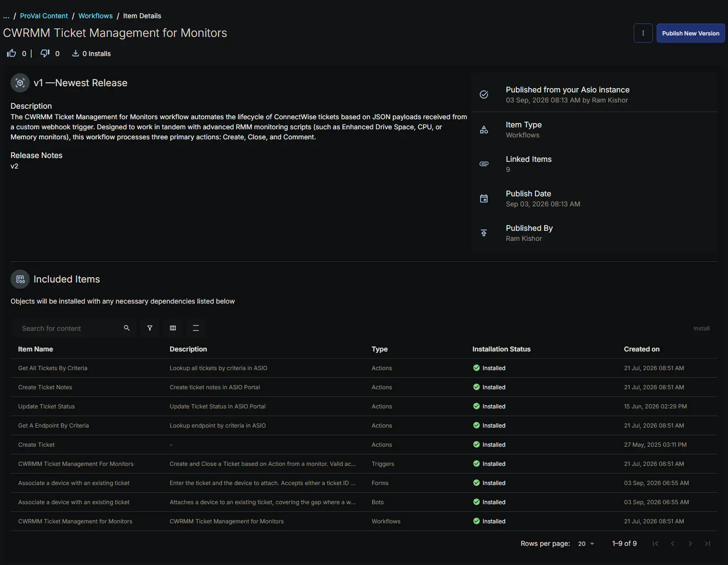
Task: Select the Create Ticket item name
Action: pos(36,444)
